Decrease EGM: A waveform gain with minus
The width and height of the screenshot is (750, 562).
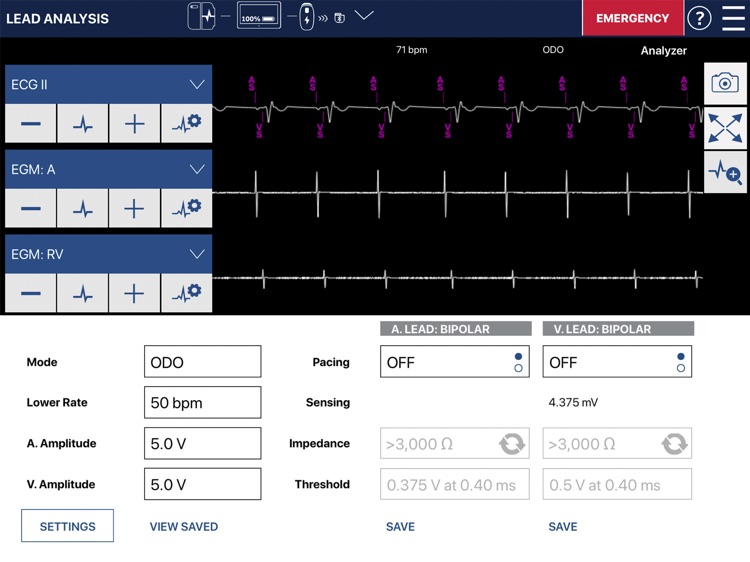[31, 209]
